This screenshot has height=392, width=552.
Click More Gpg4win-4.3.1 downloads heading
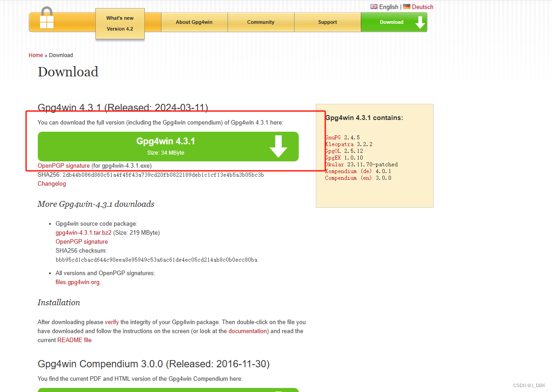(96, 204)
